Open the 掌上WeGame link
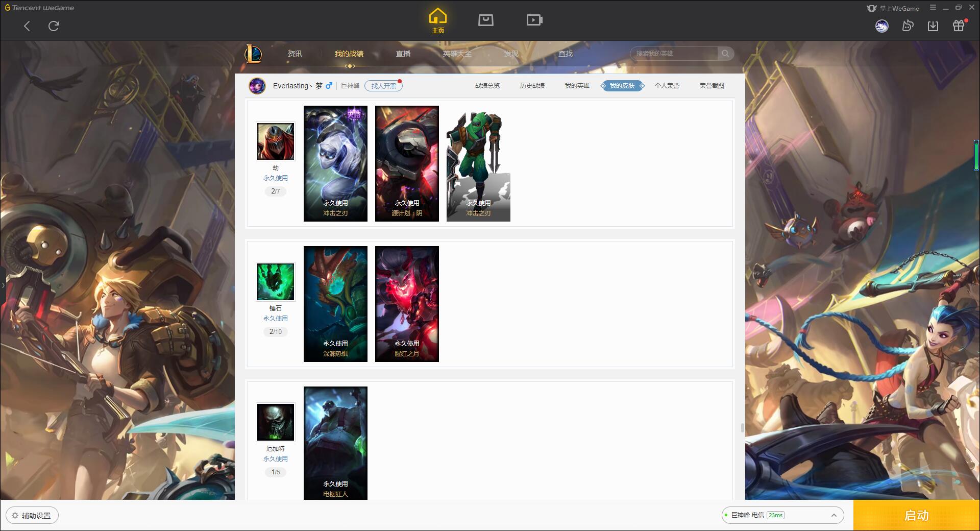The height and width of the screenshot is (531, 980). click(893, 8)
